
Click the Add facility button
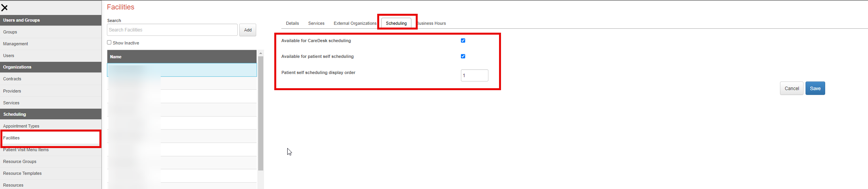[248, 30]
